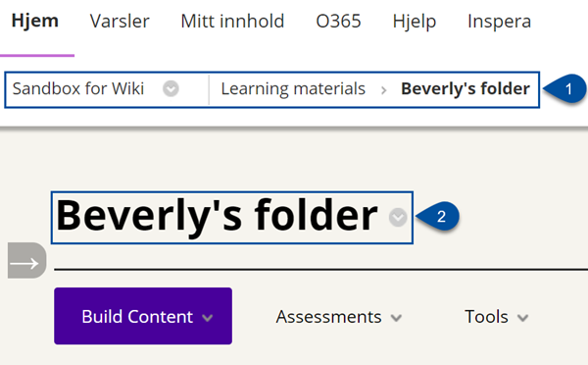Open options chevron beside Beverly's folder heading

point(398,218)
